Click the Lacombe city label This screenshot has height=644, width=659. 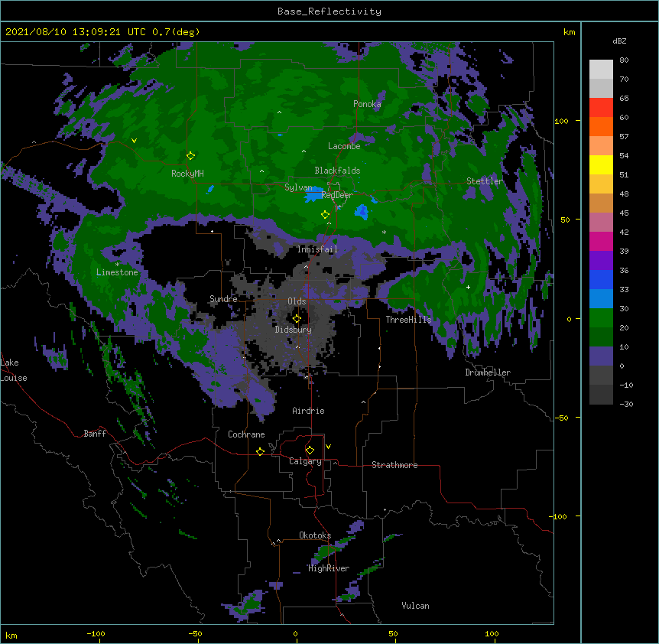pos(344,146)
